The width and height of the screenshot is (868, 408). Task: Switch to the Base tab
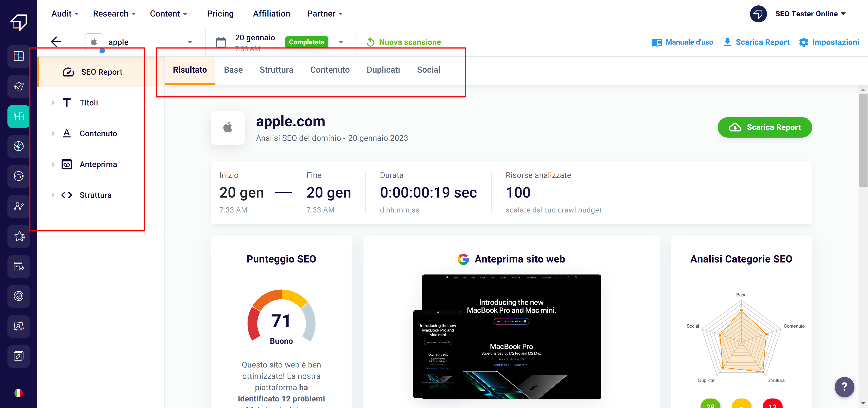pos(233,70)
